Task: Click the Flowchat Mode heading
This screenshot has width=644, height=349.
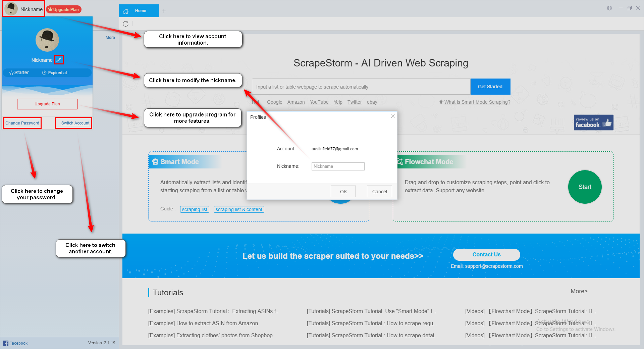Action: (x=429, y=162)
